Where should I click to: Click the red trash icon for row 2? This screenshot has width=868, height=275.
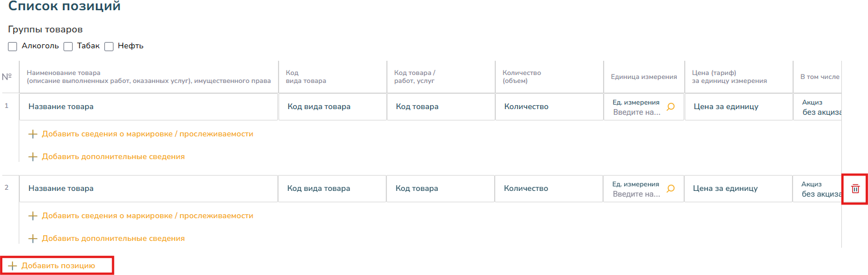click(856, 189)
